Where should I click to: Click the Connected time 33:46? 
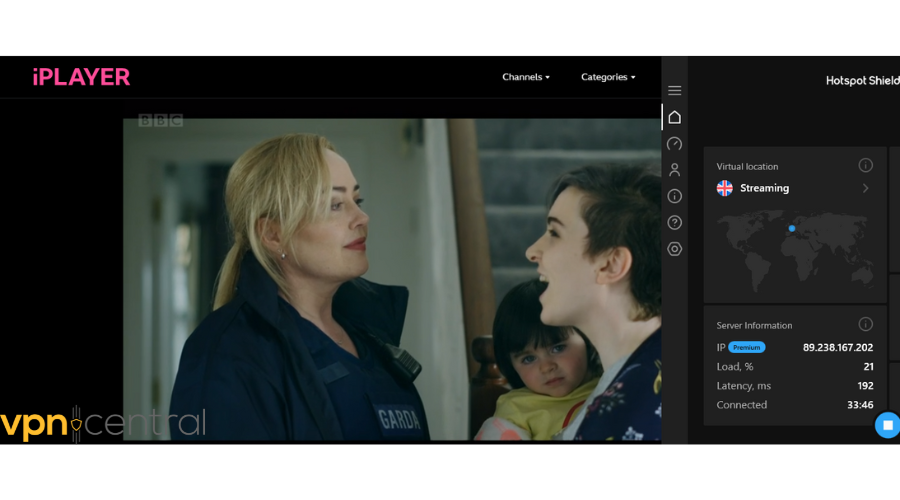coord(860,405)
